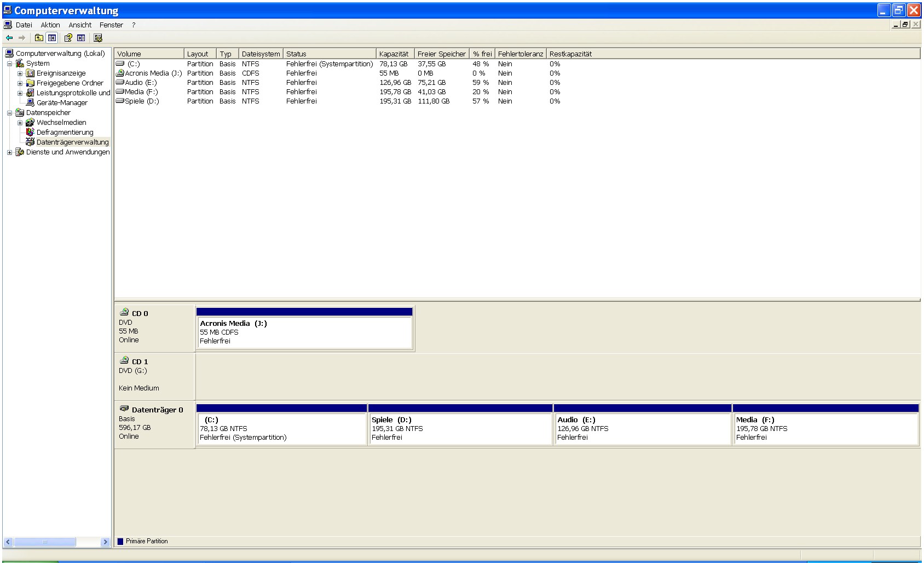
Task: Click the drive icon of Spiele (D:) in the list
Action: [x=120, y=101]
